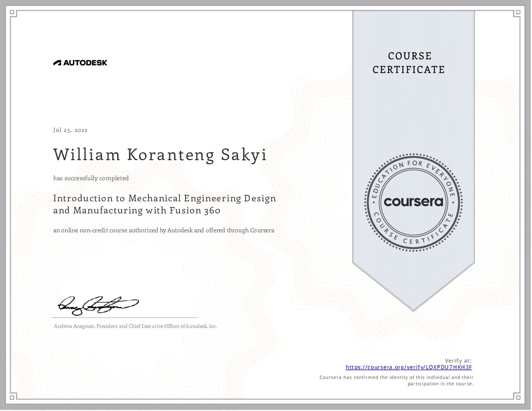532x411 pixels.
Task: Open the coursera.org verify link
Action: [x=408, y=367]
